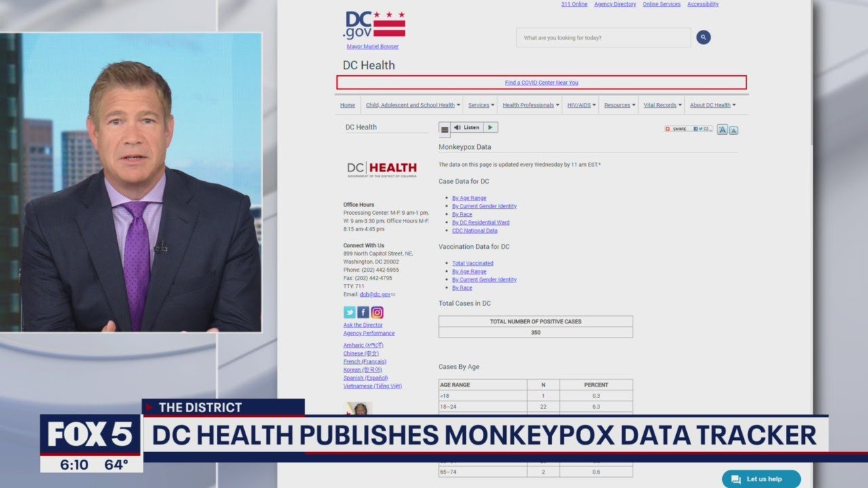Click the 350 total positive cases value
Image resolution: width=868 pixels, height=488 pixels.
(536, 332)
